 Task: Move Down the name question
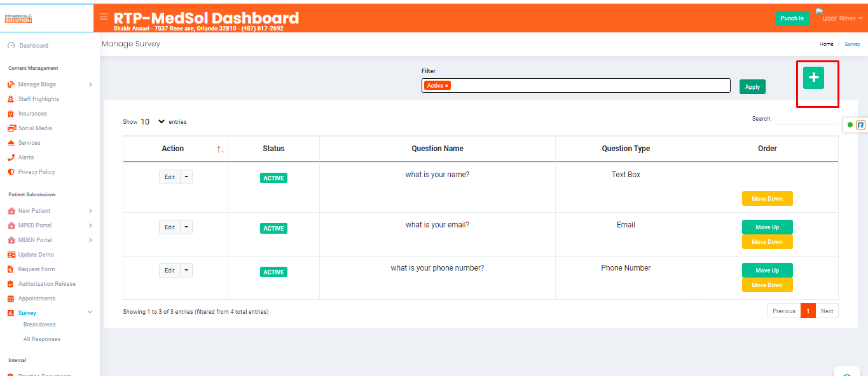(x=768, y=199)
